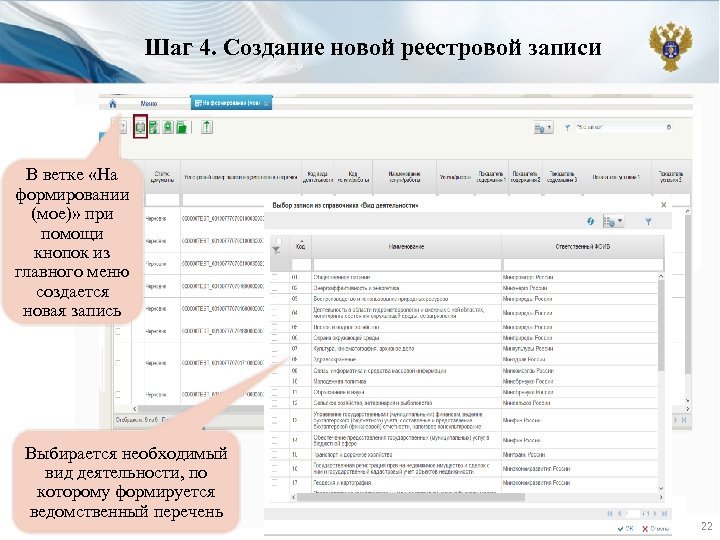Click the row filter icon in dialog header
Image resolution: width=720 pixels, height=540 pixels.
point(276,250)
